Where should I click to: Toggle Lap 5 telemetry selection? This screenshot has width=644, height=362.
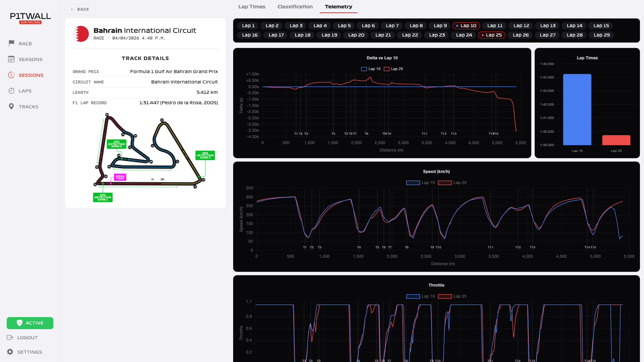tap(344, 25)
